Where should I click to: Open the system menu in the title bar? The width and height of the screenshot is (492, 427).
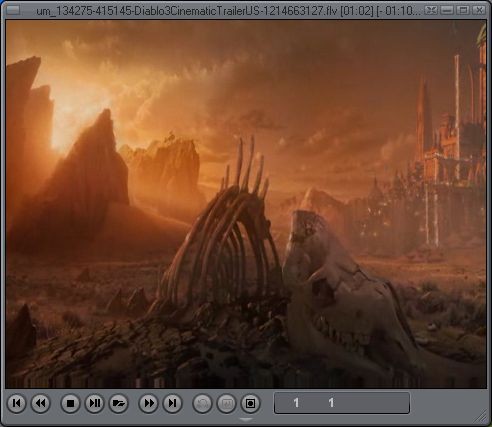(13, 10)
